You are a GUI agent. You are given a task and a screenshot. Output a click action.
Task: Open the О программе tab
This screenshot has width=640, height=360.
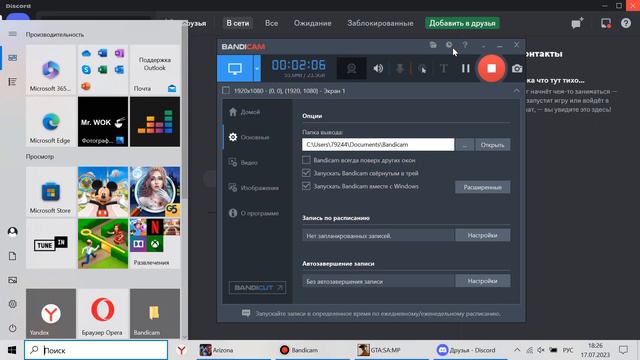[253, 213]
